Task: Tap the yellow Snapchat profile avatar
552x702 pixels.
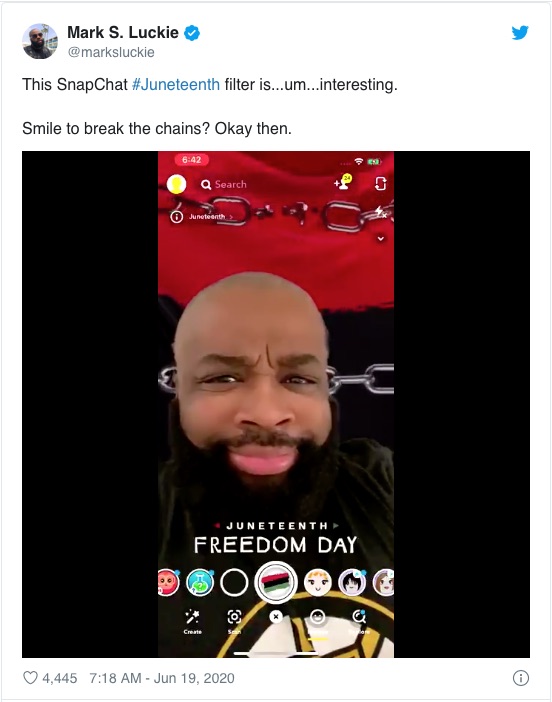Action: (176, 184)
